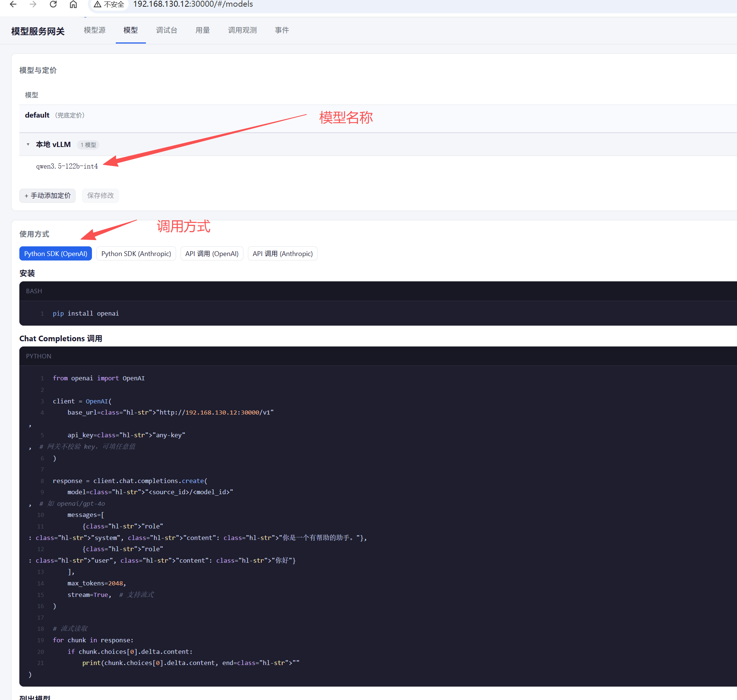The width and height of the screenshot is (737, 700).
Task: Switch to Python SDK (Anthropic) usage
Action: (136, 254)
